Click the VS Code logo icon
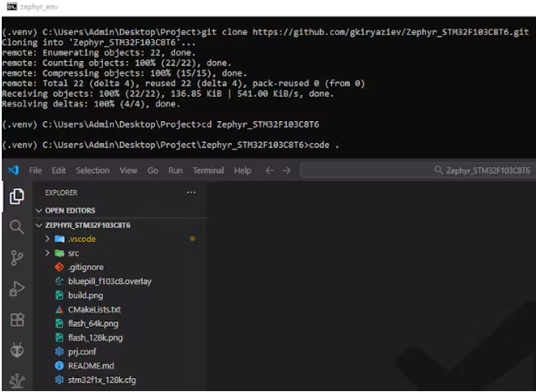 (x=13, y=171)
